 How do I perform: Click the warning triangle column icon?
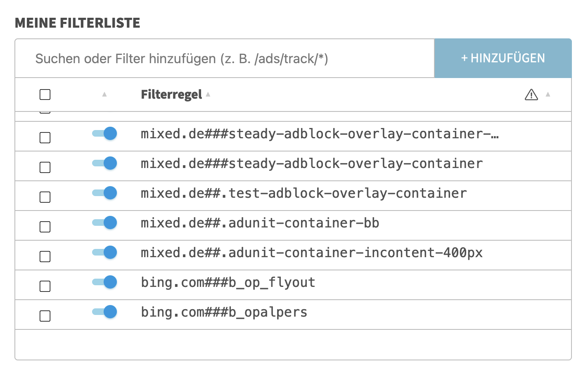[531, 95]
